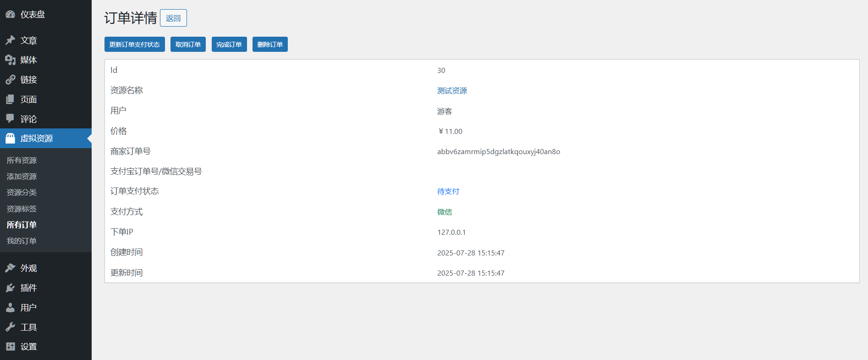Click the 完成订单 button
Image resolution: width=868 pixels, height=360 pixels.
click(229, 44)
